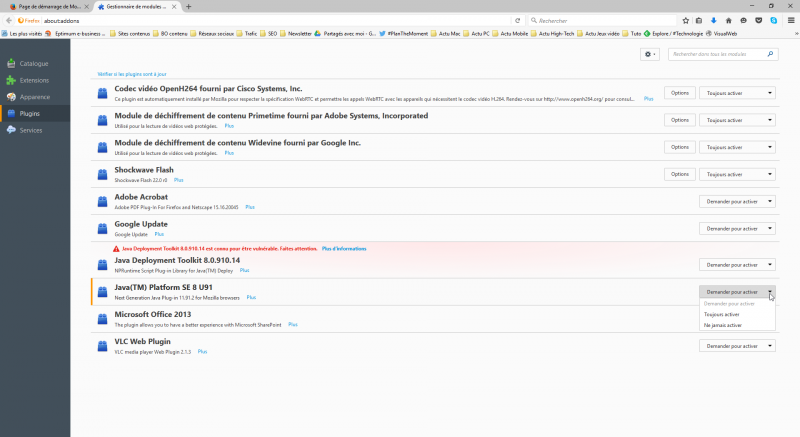Click Options for Primetime decryption module
Image resolution: width=800 pixels, height=437 pixels.
680,120
